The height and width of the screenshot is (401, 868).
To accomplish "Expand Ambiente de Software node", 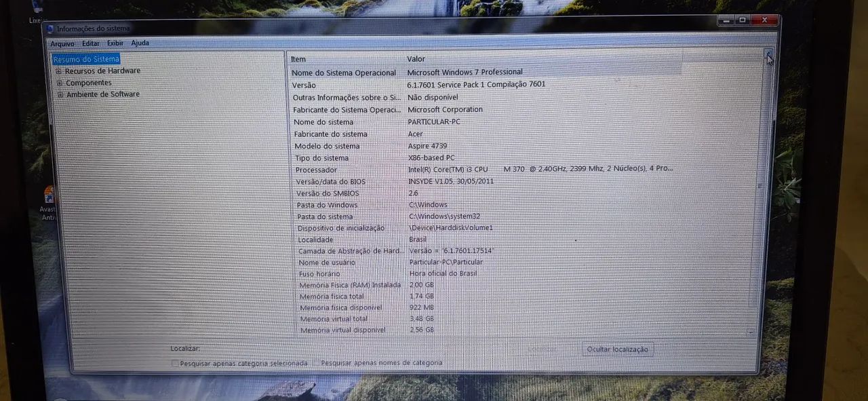I will [60, 95].
